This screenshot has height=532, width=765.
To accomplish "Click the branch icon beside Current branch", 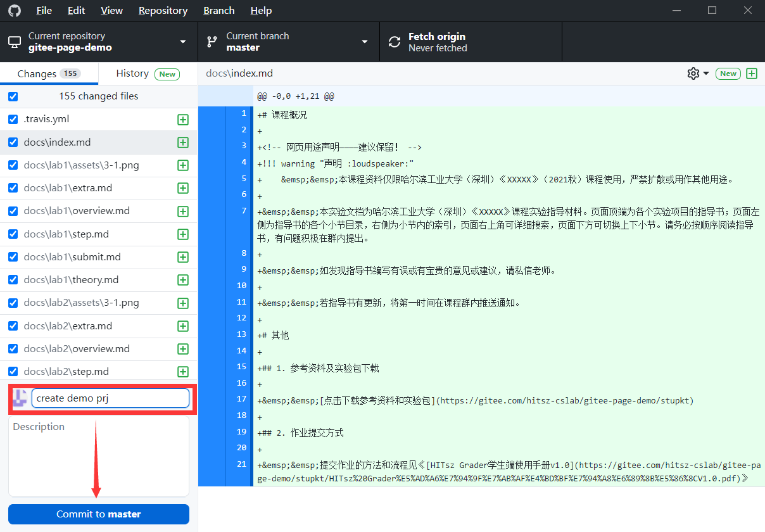I will [x=212, y=42].
